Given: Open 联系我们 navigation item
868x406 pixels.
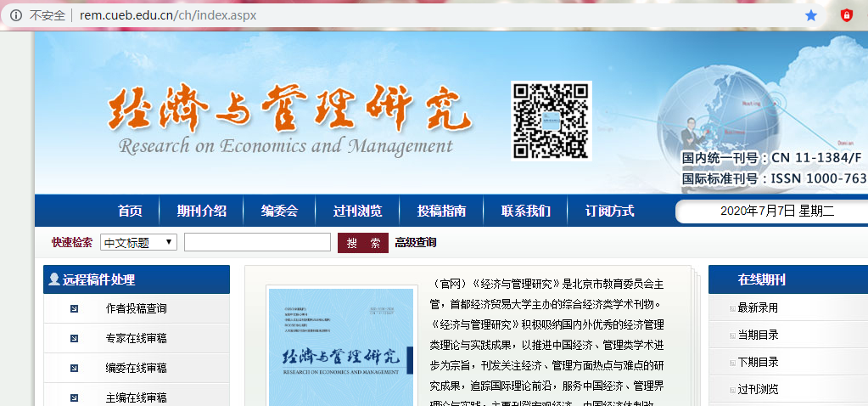Looking at the screenshot, I should [526, 211].
